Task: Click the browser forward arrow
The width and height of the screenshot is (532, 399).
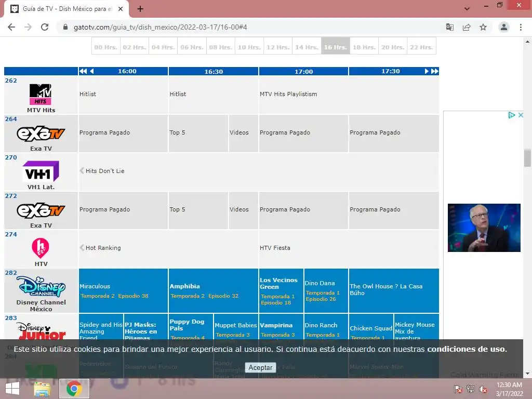Action: tap(28, 27)
